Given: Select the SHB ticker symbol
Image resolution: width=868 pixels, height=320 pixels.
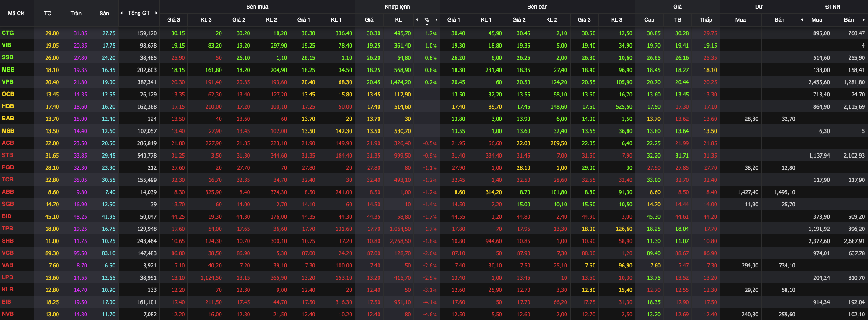Looking at the screenshot, I should 8,241.
